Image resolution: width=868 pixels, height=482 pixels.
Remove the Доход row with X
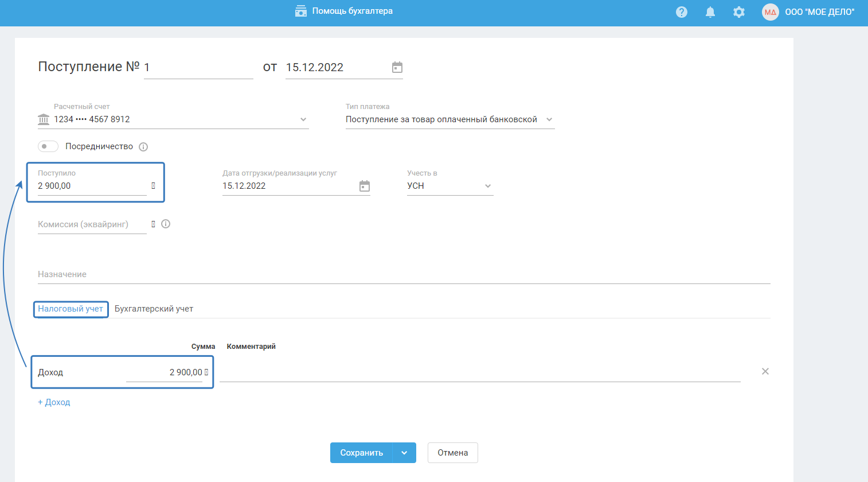pyautogui.click(x=765, y=371)
